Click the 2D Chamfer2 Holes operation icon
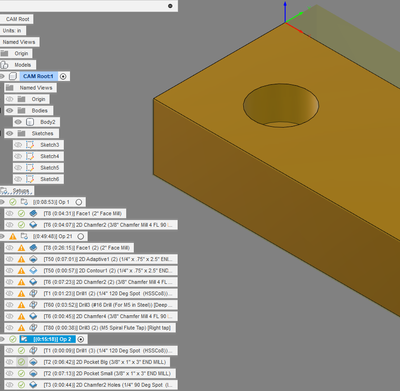The width and height of the screenshot is (400, 391). click(x=33, y=385)
